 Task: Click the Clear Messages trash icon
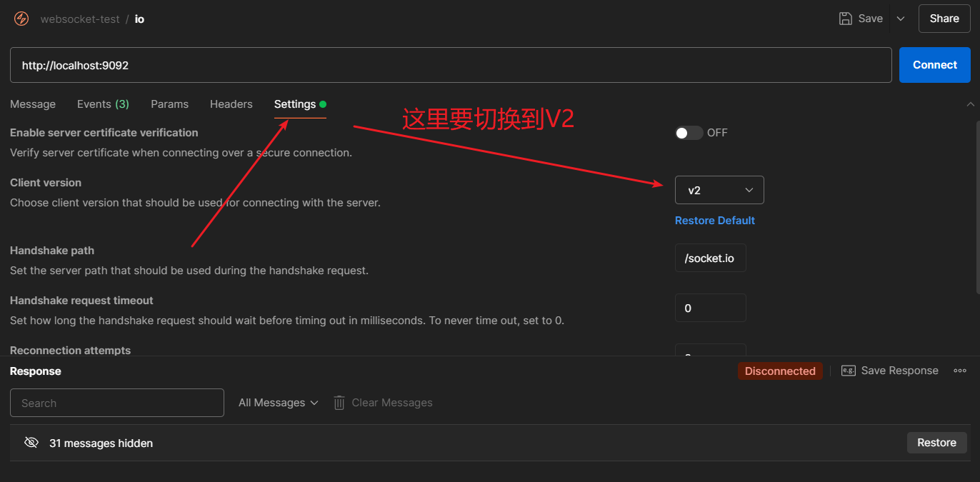click(339, 402)
